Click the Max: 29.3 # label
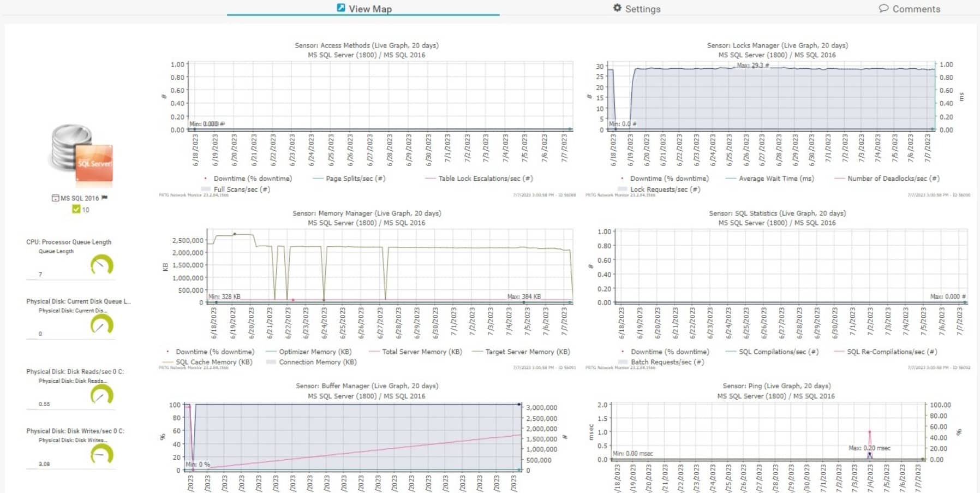980x493 pixels. coord(752,65)
